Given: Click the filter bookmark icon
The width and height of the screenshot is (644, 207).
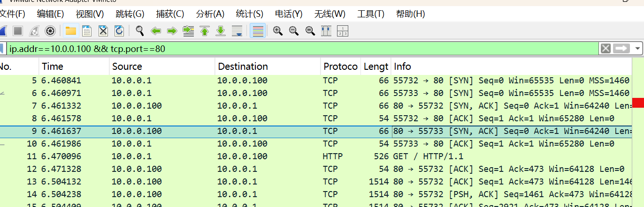Looking at the screenshot, I should (x=2, y=49).
